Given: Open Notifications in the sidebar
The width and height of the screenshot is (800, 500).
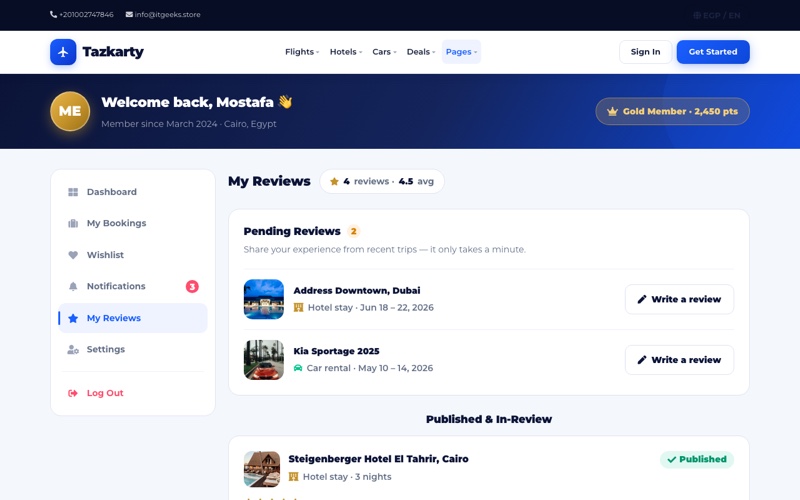Looking at the screenshot, I should tap(133, 286).
